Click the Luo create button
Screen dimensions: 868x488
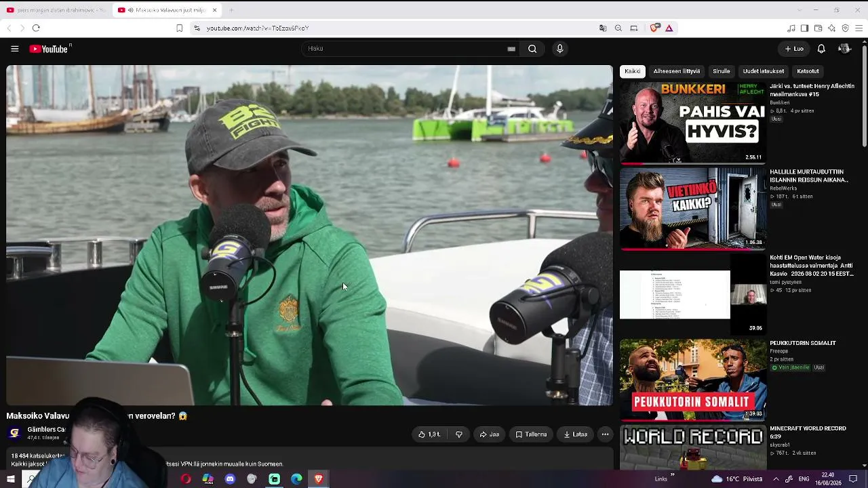pos(794,49)
